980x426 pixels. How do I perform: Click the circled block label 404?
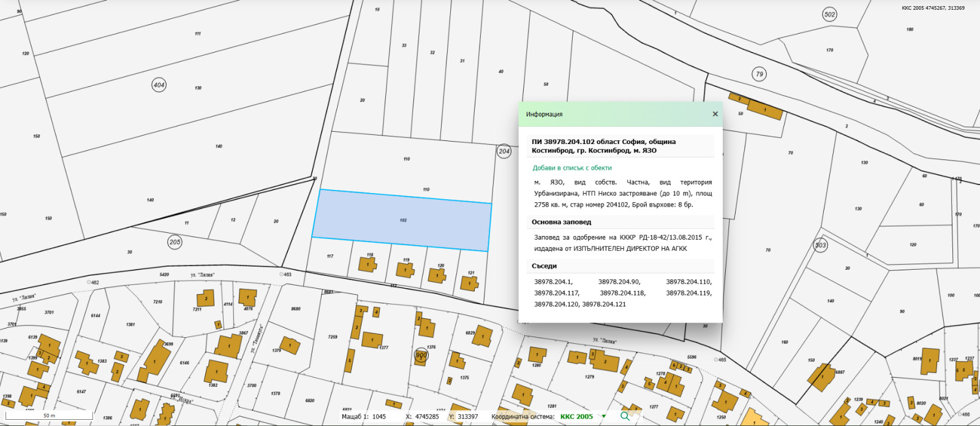point(159,85)
